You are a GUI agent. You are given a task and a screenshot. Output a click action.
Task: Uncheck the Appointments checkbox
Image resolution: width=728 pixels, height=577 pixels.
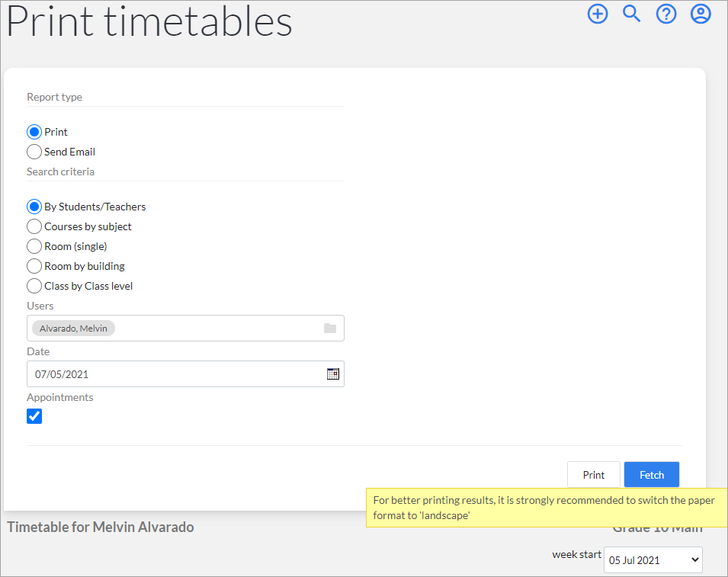click(x=34, y=416)
